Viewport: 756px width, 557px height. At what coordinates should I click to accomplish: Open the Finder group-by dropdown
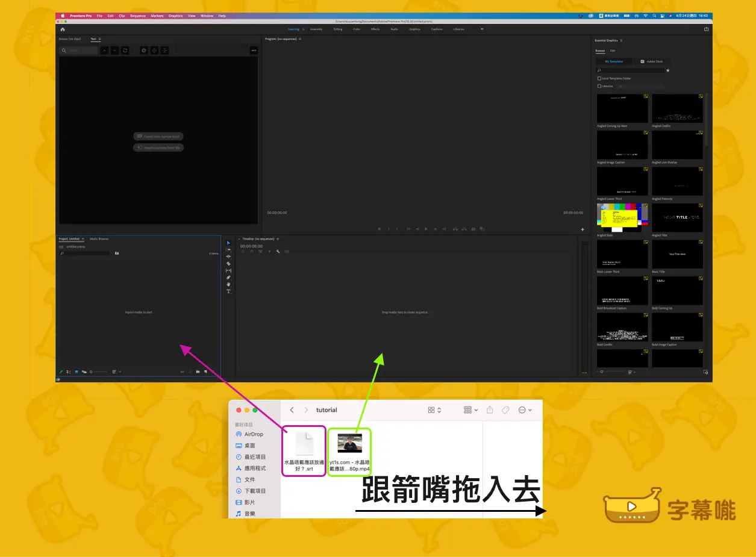471,410
